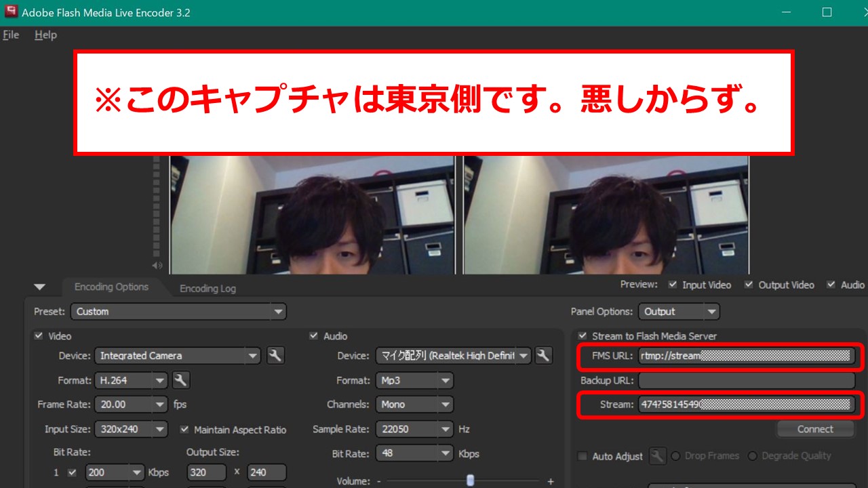The width and height of the screenshot is (868, 488).
Task: Toggle the Audio preview checkbox
Action: pos(831,285)
